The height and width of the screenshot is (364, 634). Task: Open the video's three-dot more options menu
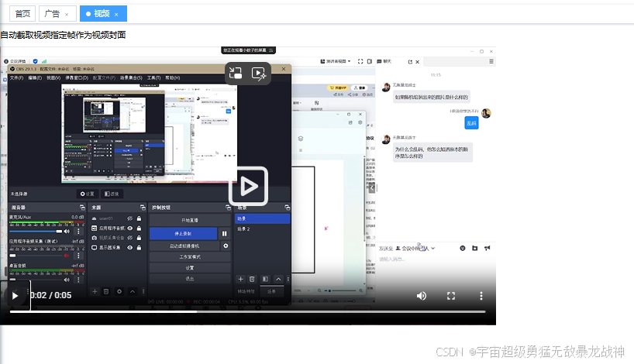[481, 296]
